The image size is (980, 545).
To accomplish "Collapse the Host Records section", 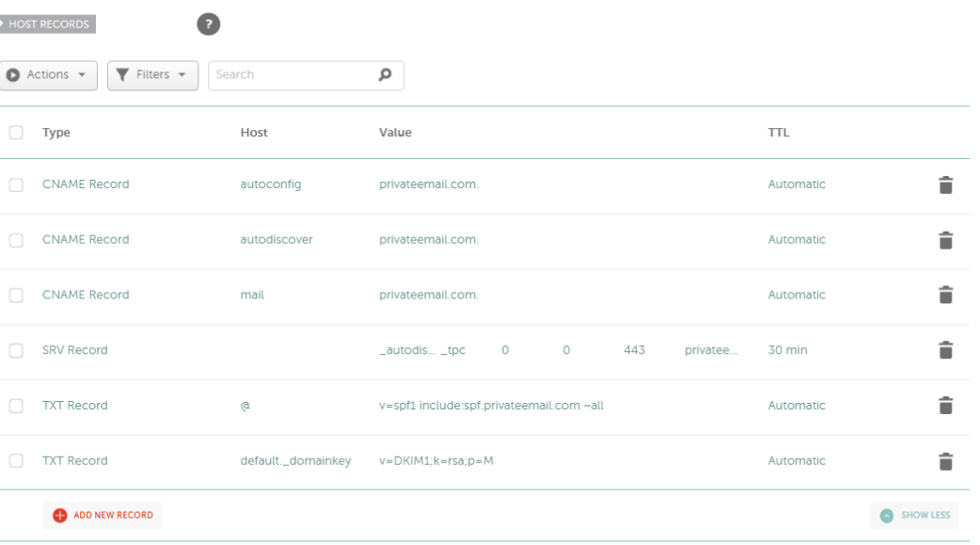I will coord(48,24).
